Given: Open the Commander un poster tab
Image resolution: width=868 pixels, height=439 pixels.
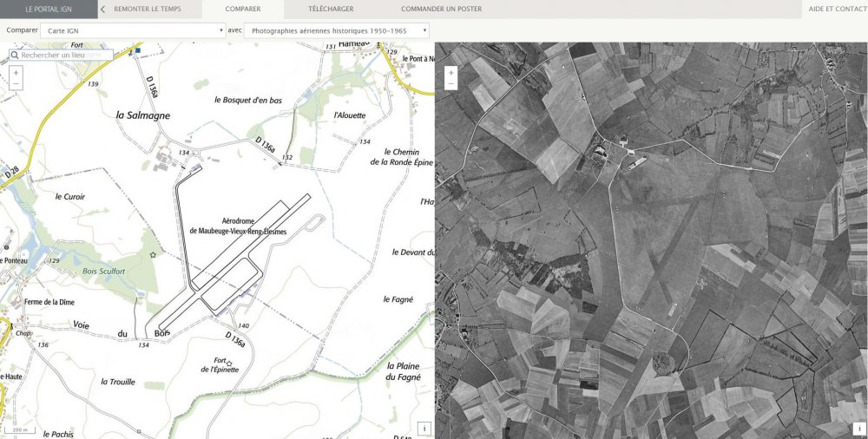Looking at the screenshot, I should (x=441, y=9).
